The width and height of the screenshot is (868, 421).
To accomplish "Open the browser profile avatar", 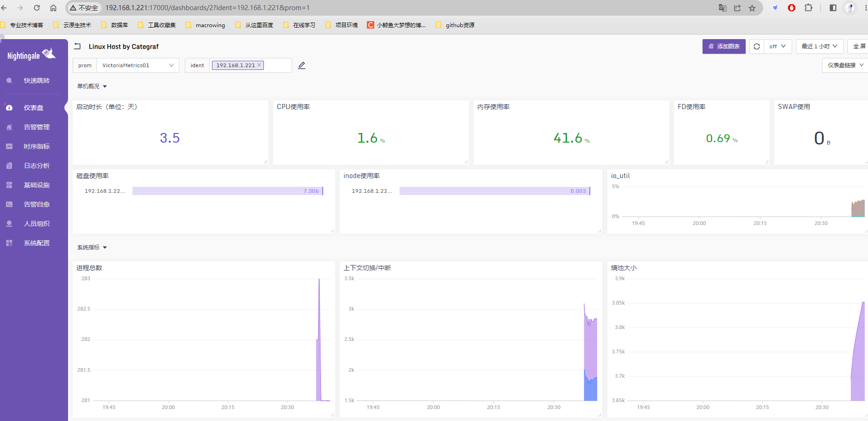I will tap(850, 8).
